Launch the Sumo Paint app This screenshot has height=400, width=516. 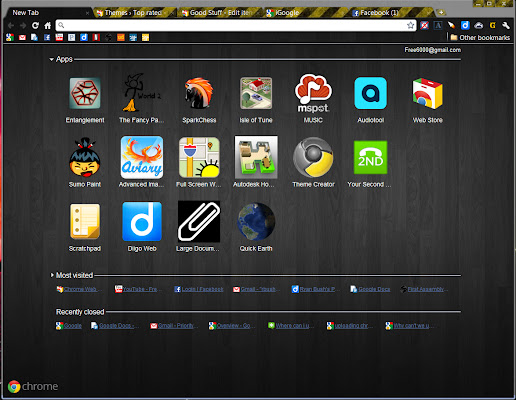pos(85,157)
